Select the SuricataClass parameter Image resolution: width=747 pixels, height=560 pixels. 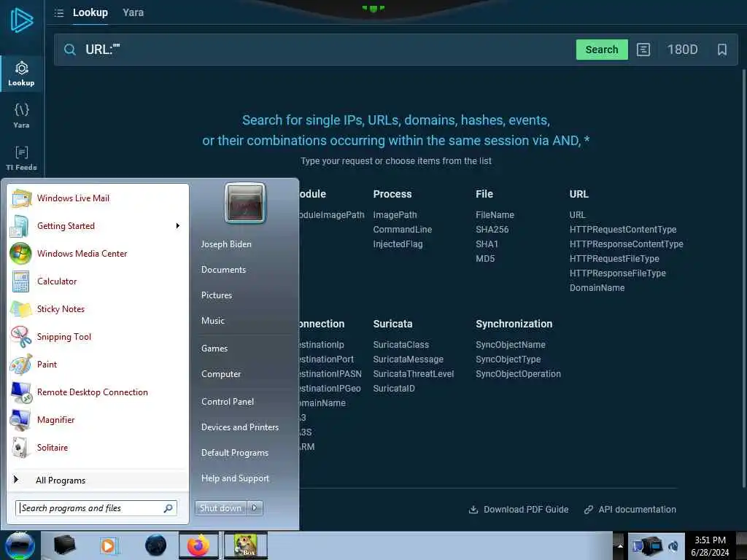pyautogui.click(x=401, y=344)
